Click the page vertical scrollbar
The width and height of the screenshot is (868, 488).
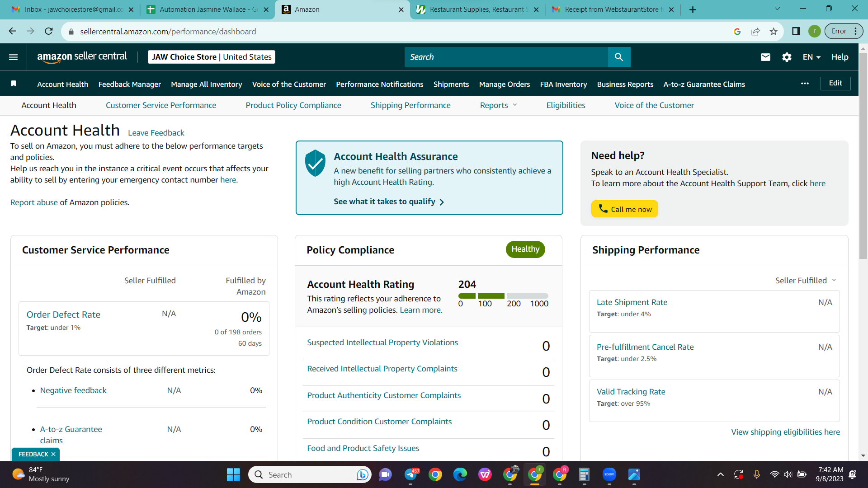pyautogui.click(x=863, y=156)
